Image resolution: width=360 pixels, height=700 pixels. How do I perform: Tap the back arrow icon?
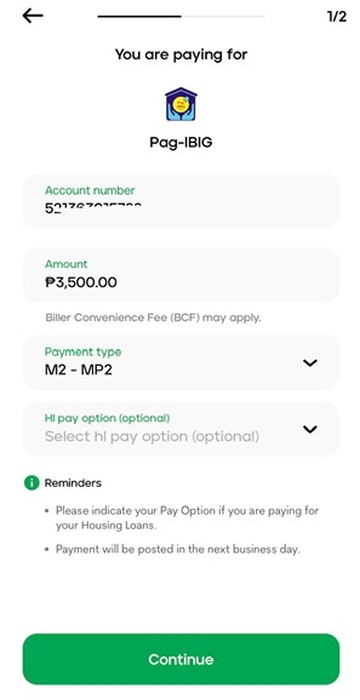click(x=33, y=16)
